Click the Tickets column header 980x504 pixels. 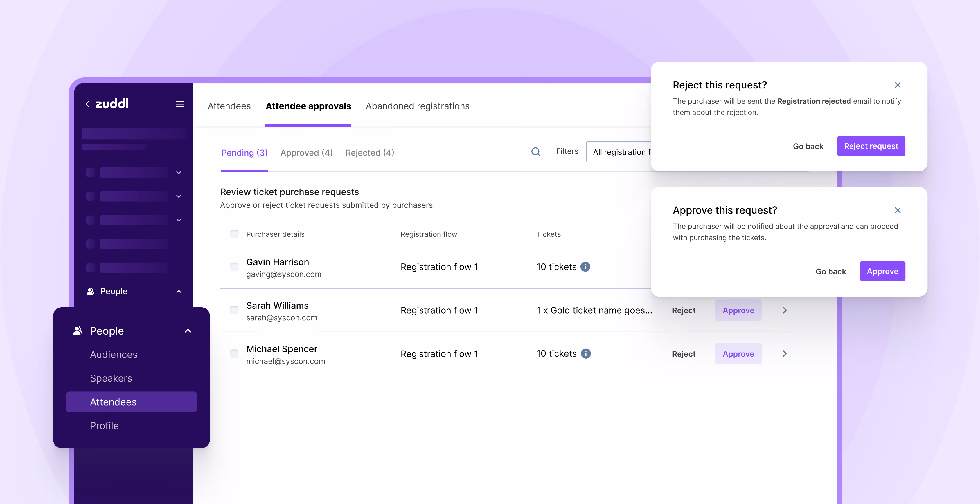pyautogui.click(x=548, y=234)
